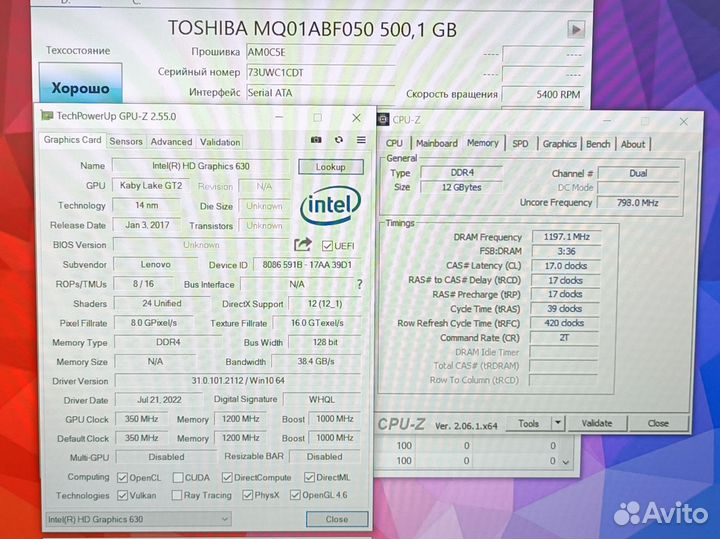Click the Driver Version field

[238, 381]
